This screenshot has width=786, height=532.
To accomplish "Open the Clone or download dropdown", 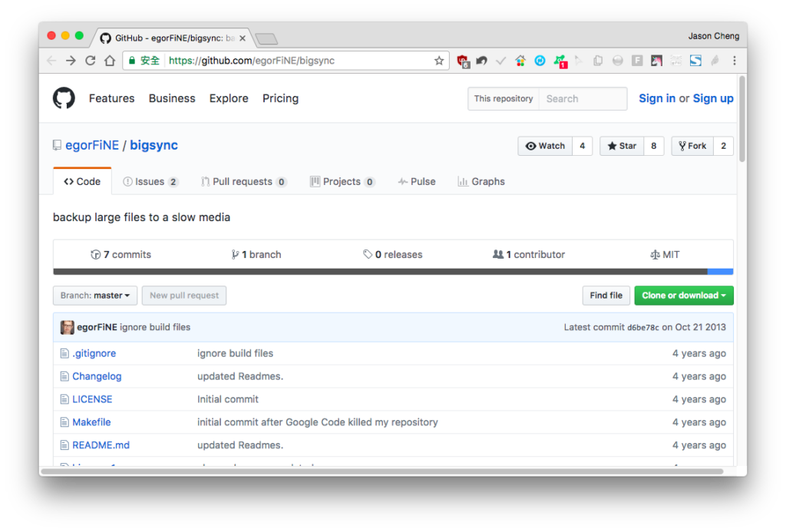I will 684,296.
